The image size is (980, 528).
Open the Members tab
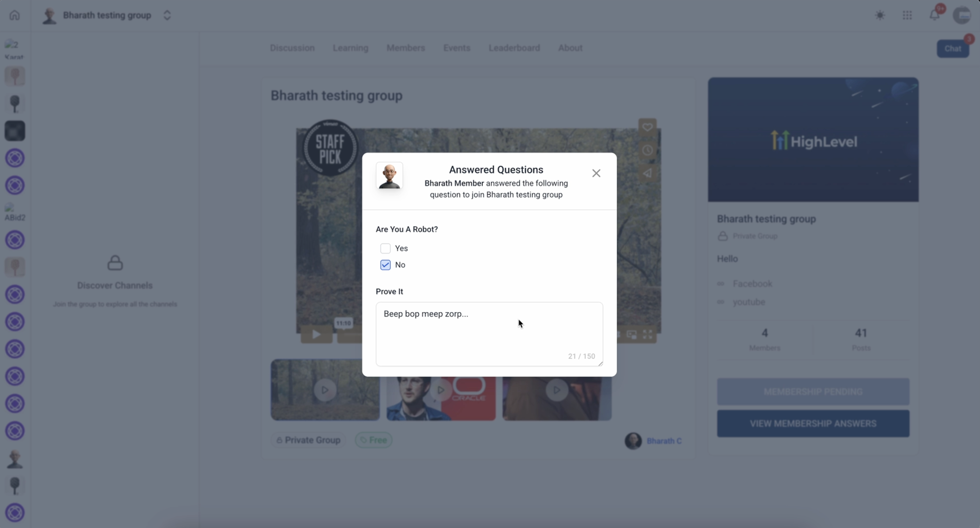[x=406, y=48]
